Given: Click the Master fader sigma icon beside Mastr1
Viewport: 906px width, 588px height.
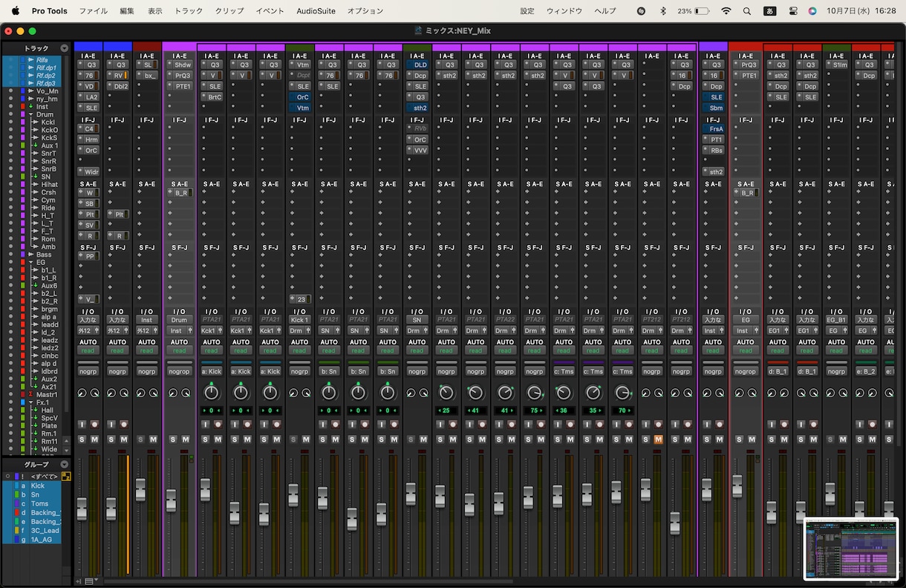Looking at the screenshot, I should [x=32, y=394].
